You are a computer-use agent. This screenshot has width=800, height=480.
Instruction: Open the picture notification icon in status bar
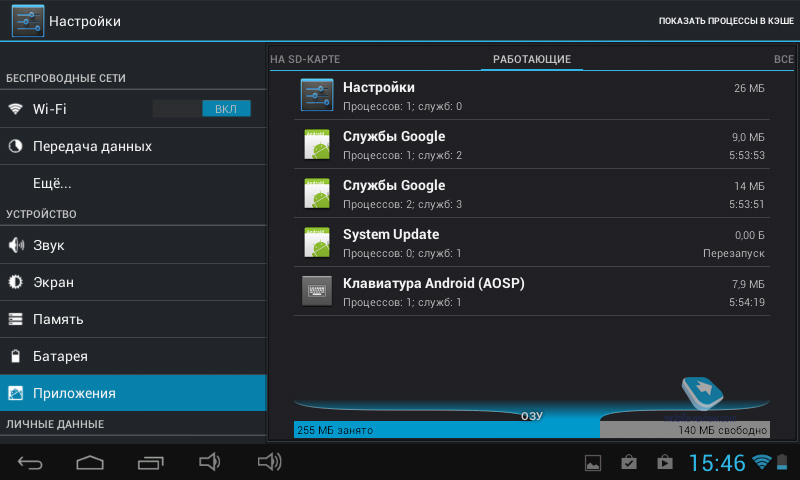593,463
